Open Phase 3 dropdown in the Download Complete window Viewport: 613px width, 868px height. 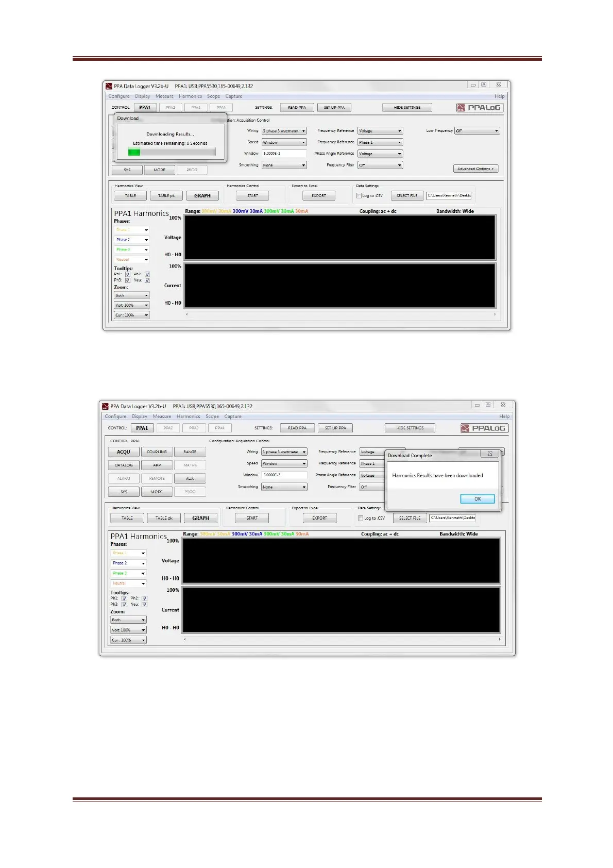[128, 574]
